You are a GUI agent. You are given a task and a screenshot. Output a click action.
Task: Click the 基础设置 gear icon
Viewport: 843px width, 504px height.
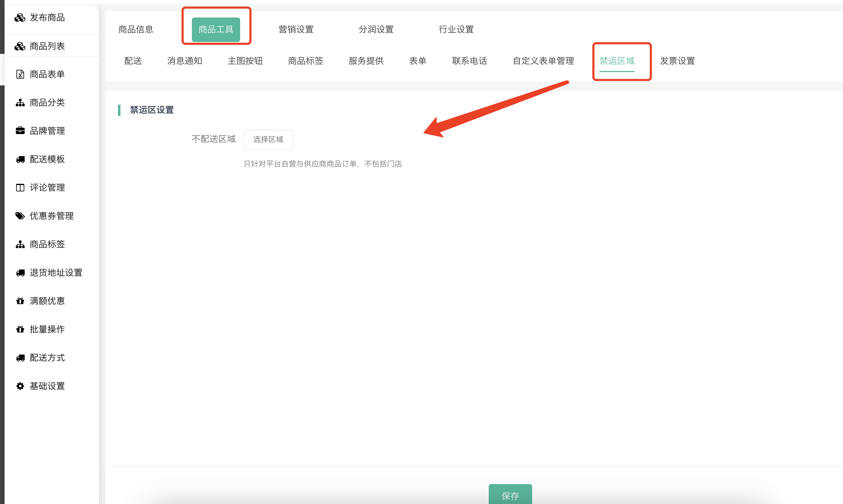tap(20, 386)
